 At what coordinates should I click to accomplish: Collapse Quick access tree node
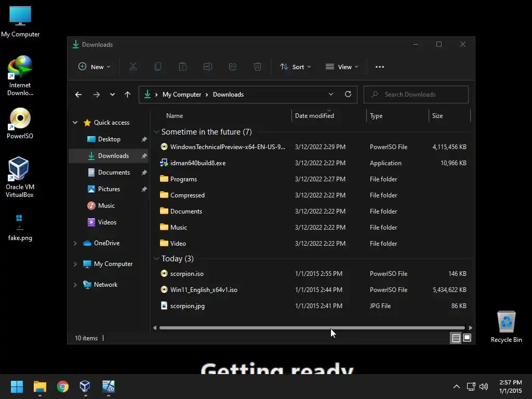pyautogui.click(x=75, y=123)
